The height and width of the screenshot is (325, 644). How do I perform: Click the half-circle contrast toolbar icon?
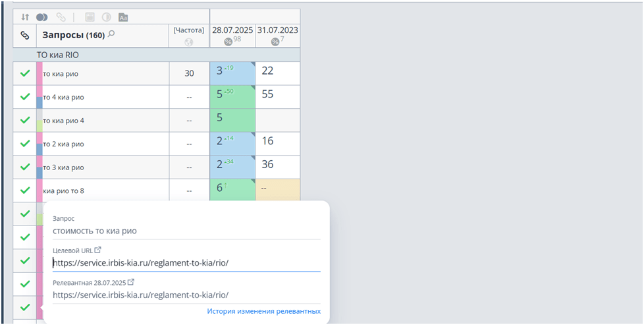[106, 17]
